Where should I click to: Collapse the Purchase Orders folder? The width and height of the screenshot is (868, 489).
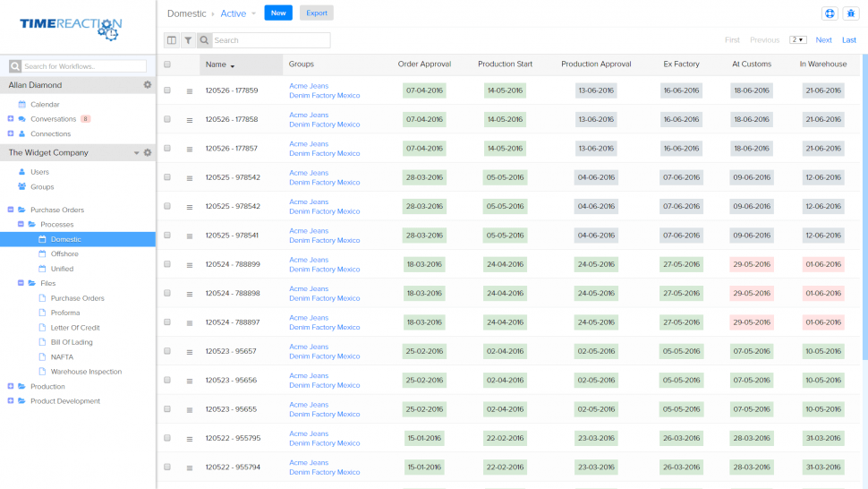[x=10, y=210]
